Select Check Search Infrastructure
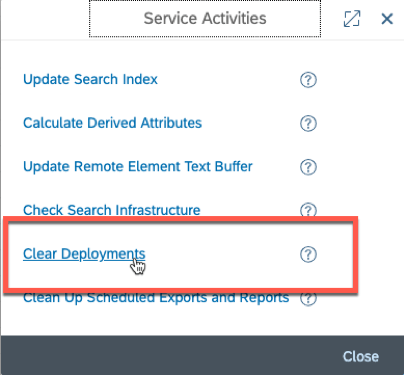404x375 pixels. coord(112,210)
